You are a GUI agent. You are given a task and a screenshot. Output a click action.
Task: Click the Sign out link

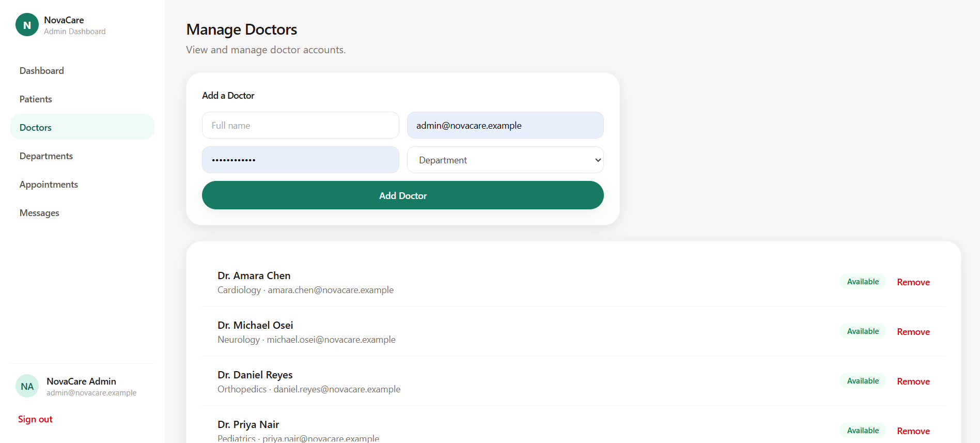pos(35,419)
